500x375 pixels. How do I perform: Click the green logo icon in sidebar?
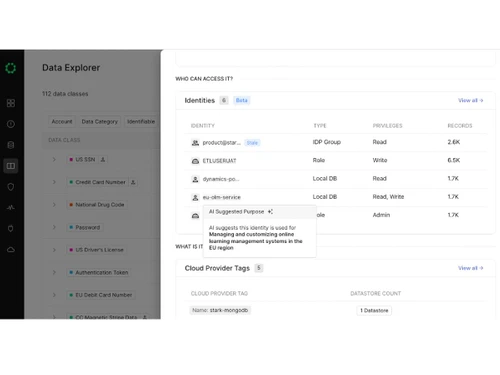click(11, 68)
